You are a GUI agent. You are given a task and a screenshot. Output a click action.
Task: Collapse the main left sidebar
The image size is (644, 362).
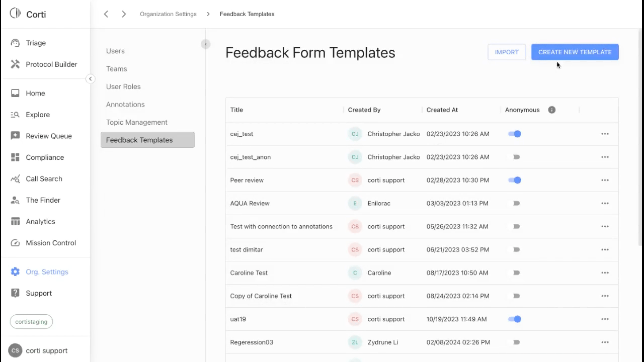(x=90, y=79)
